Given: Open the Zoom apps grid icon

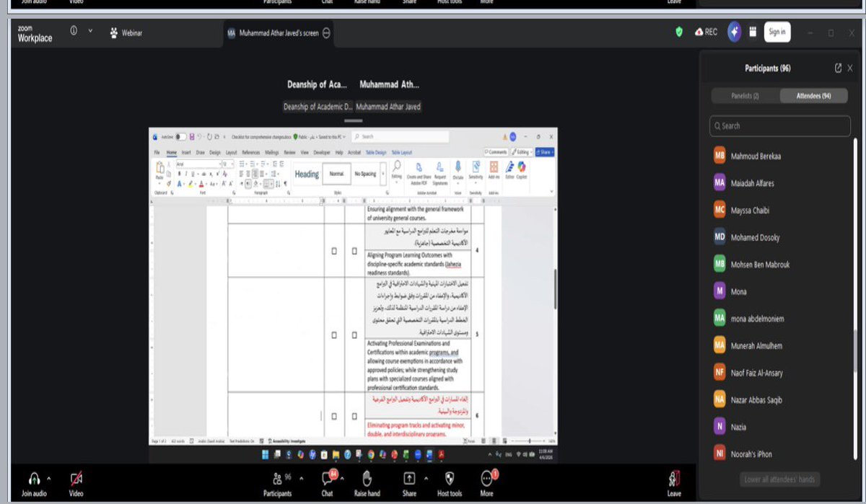Looking at the screenshot, I should coord(753,32).
